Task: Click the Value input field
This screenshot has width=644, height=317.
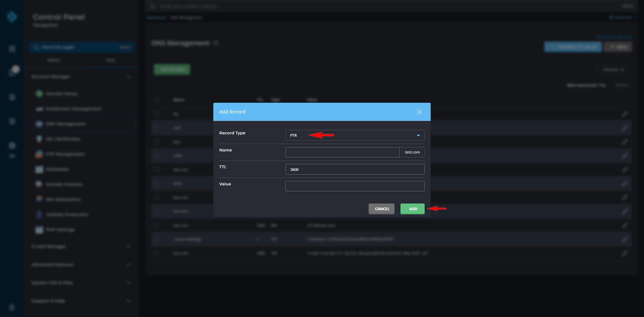Action: 355,186
